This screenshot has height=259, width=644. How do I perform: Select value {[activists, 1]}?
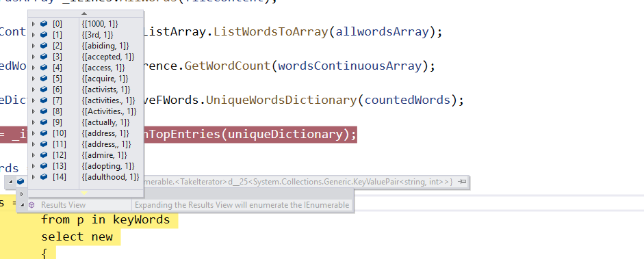[106, 90]
